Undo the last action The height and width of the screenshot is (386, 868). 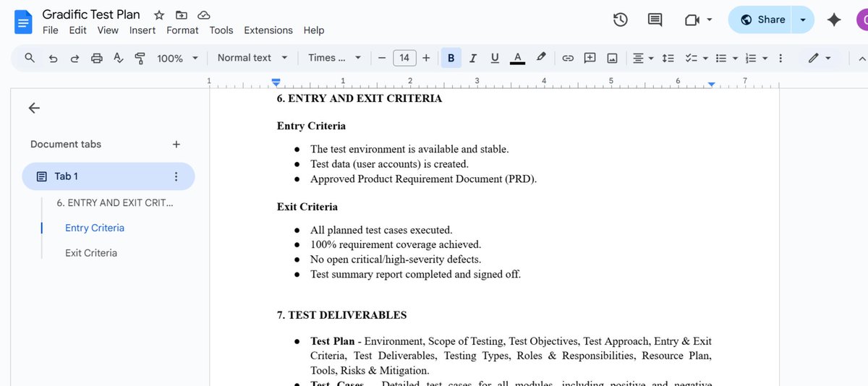[53, 58]
